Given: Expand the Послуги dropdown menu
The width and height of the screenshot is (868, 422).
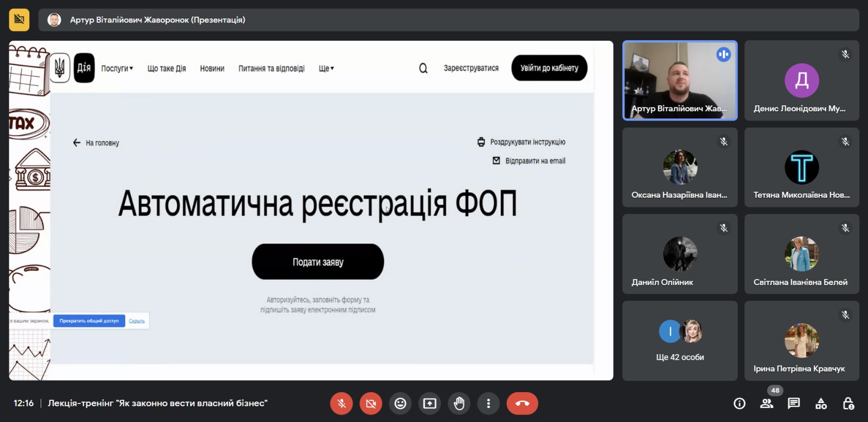Looking at the screenshot, I should coord(117,68).
